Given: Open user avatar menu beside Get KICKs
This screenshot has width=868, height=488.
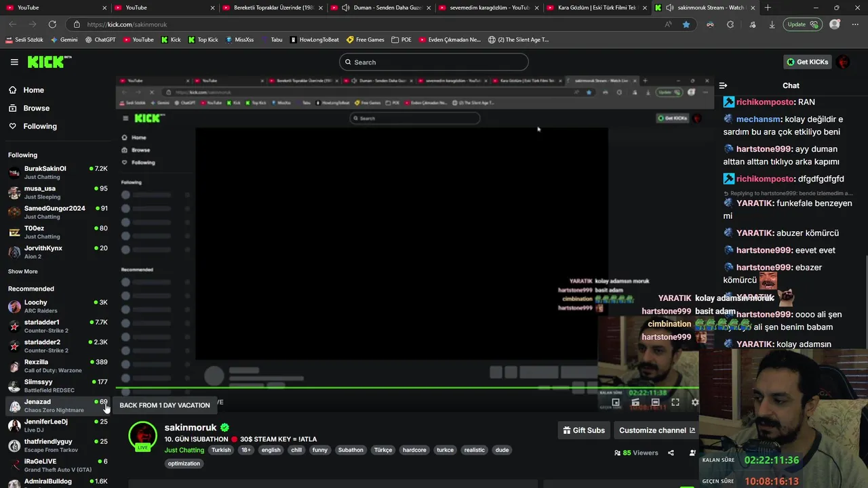Looking at the screenshot, I should pyautogui.click(x=843, y=62).
